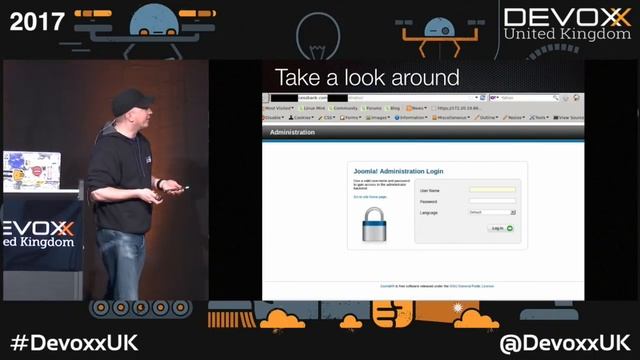The image size is (640, 360).
Task: Open the Most Visited bookmarks dropdown
Action: point(279,108)
